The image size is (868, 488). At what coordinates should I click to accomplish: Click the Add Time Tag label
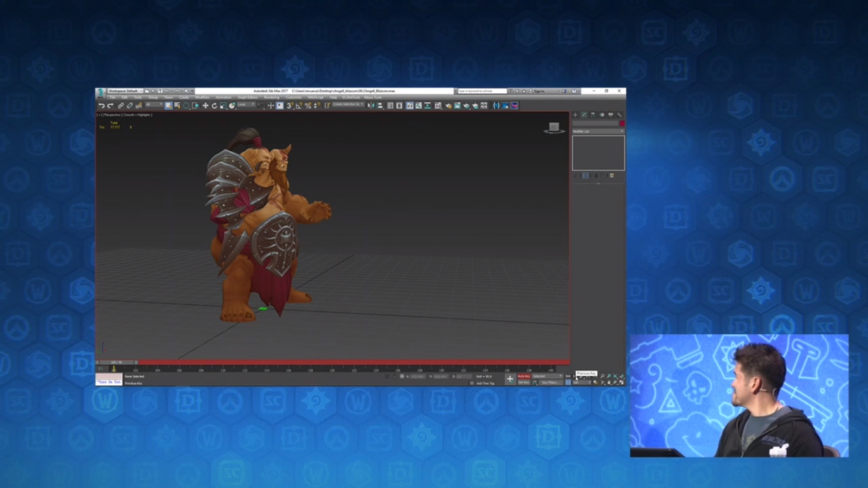(x=485, y=383)
